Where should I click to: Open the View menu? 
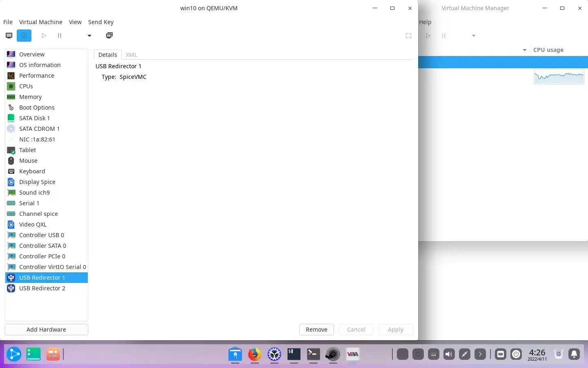tap(75, 22)
